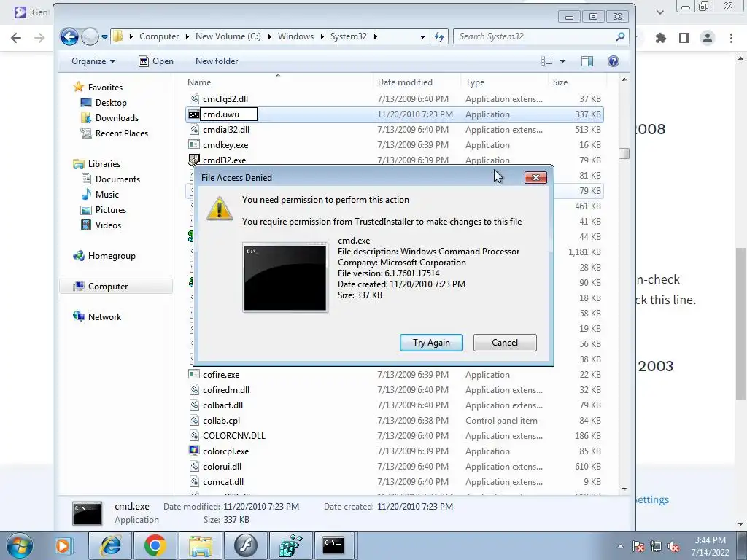Click the refresh button beside address bar
The image size is (747, 560).
(x=439, y=36)
